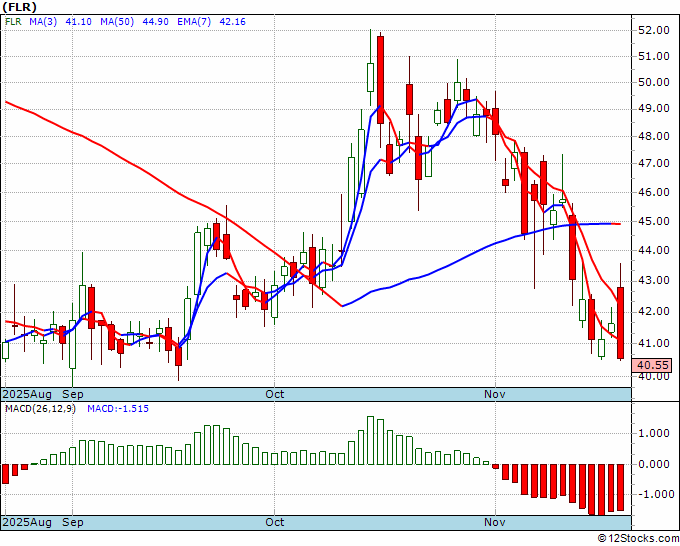
Task: Select the FLR legend label
Action: [x=13, y=21]
